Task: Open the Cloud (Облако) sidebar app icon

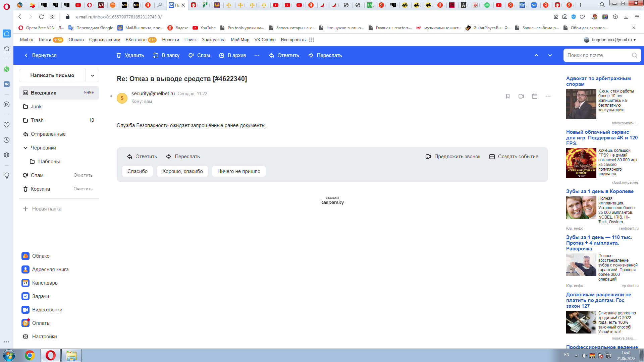Action: (x=25, y=256)
